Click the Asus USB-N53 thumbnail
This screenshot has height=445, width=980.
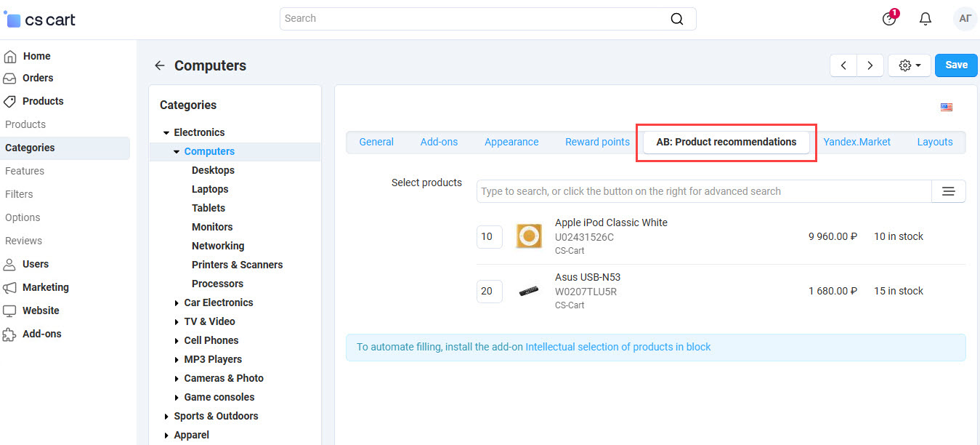tap(529, 291)
